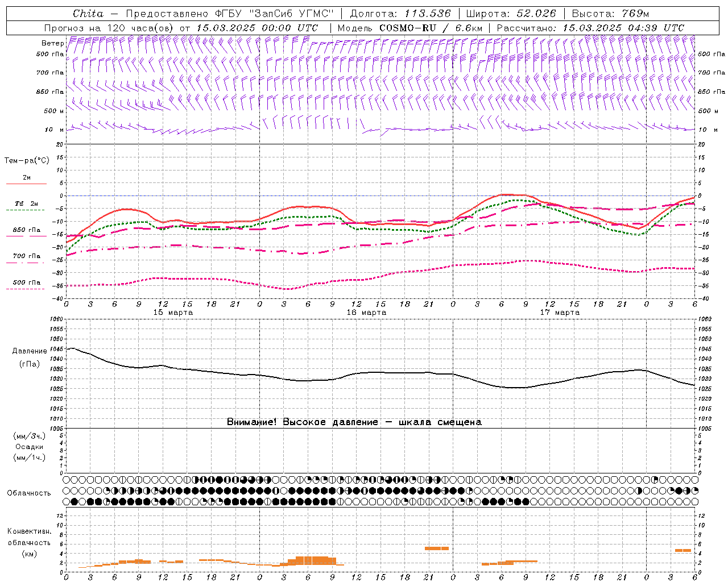The height and width of the screenshot is (582, 728).
Task: Click the Давление pressure panel label
Action: [x=30, y=351]
